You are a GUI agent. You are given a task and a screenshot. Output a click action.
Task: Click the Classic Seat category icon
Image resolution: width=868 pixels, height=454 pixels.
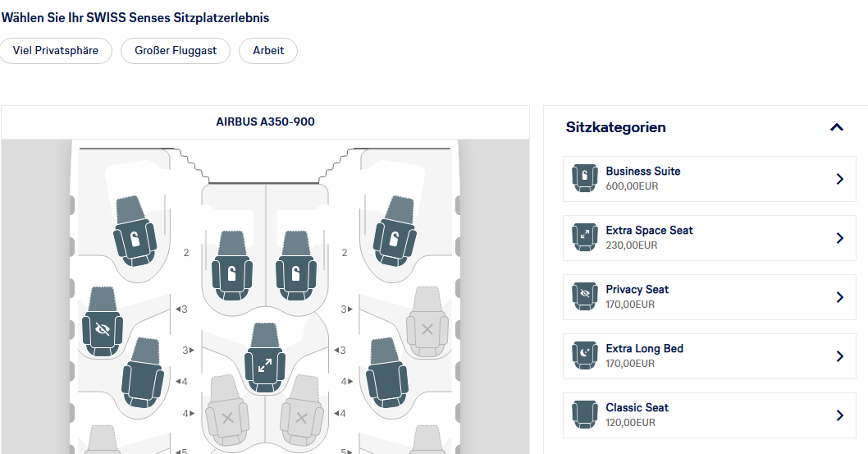click(585, 415)
